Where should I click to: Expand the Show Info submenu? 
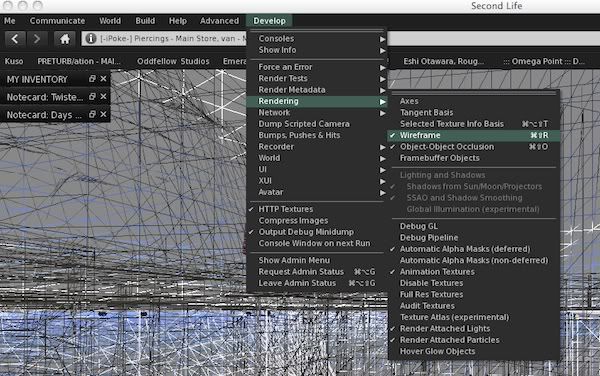(x=317, y=50)
